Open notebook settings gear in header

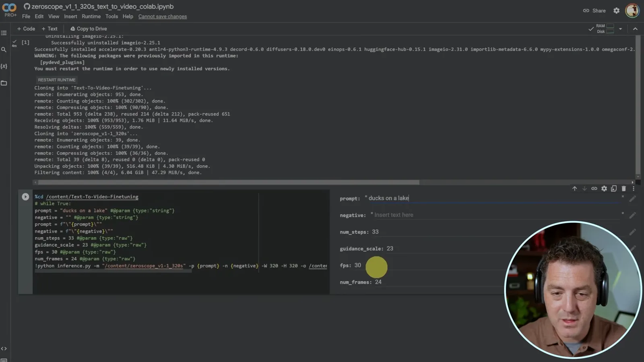(616, 10)
